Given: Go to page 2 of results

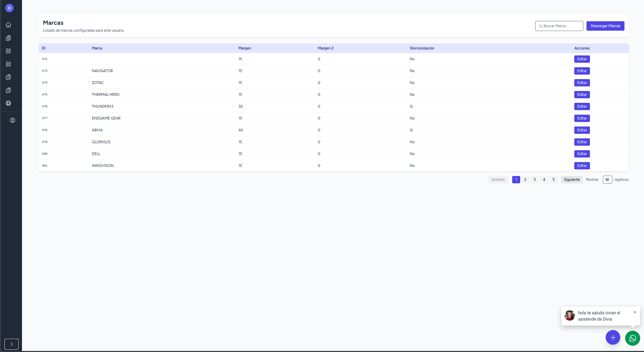Looking at the screenshot, I should [525, 179].
